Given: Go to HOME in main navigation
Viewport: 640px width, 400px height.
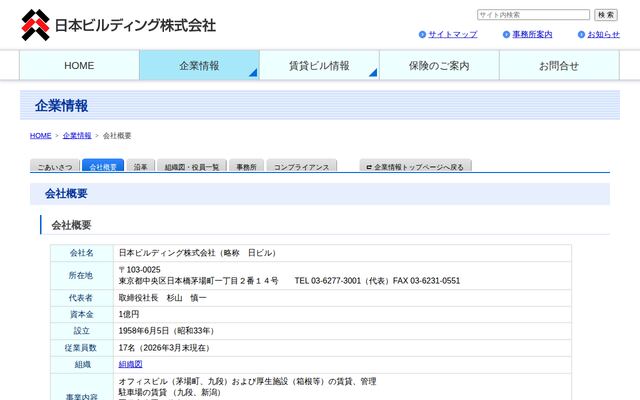Looking at the screenshot, I should [x=79, y=65].
